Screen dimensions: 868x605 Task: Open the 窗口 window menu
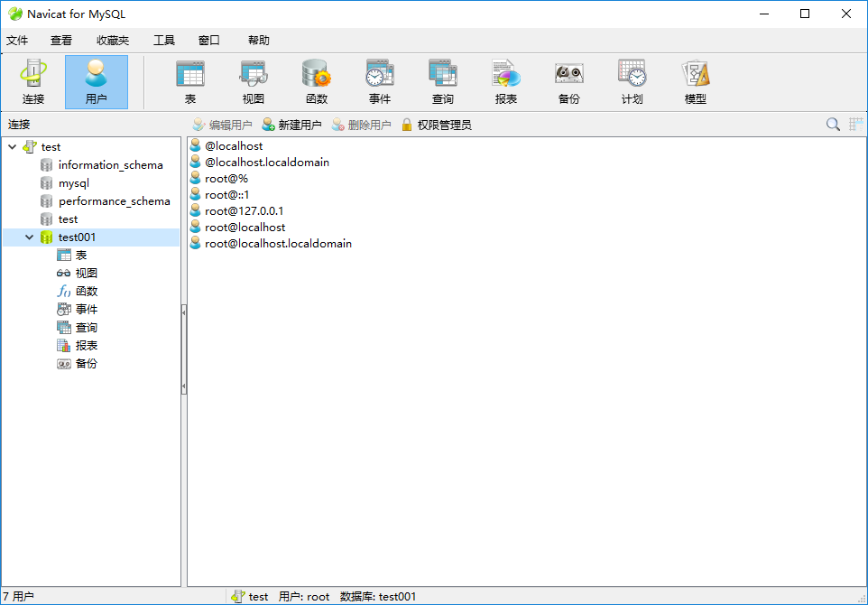209,41
